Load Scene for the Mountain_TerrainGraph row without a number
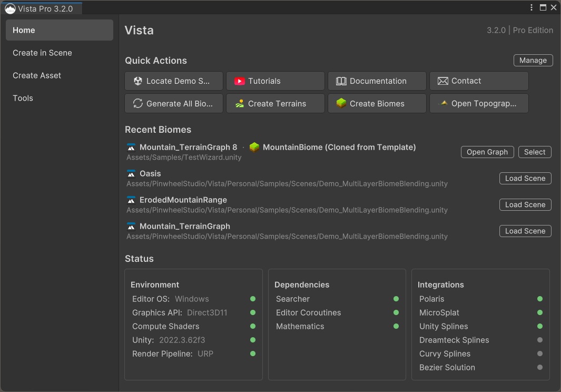This screenshot has height=392, width=561. point(525,231)
